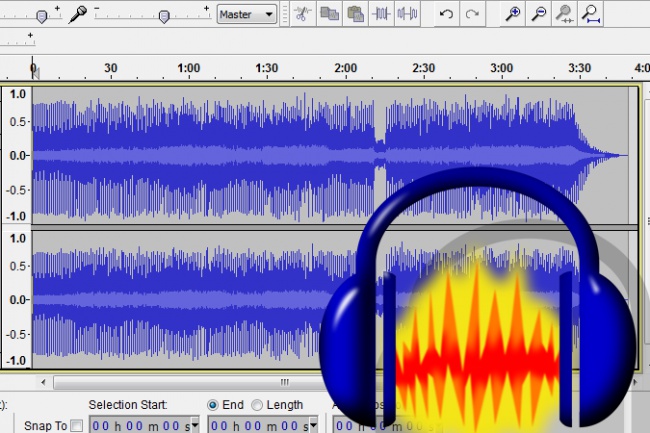Image resolution: width=650 pixels, height=433 pixels.
Task: Click the Fit Project zoom icon
Action: click(x=590, y=14)
